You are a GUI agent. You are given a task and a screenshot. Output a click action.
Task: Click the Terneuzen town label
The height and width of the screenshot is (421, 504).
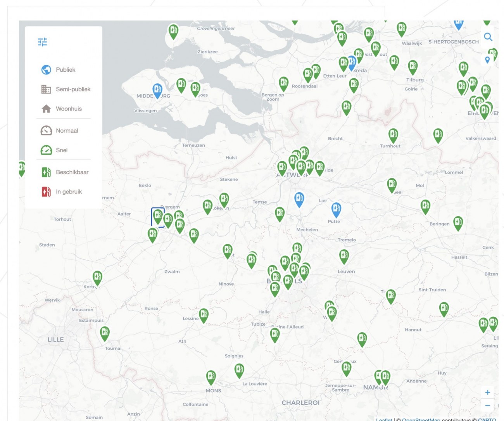[193, 145]
